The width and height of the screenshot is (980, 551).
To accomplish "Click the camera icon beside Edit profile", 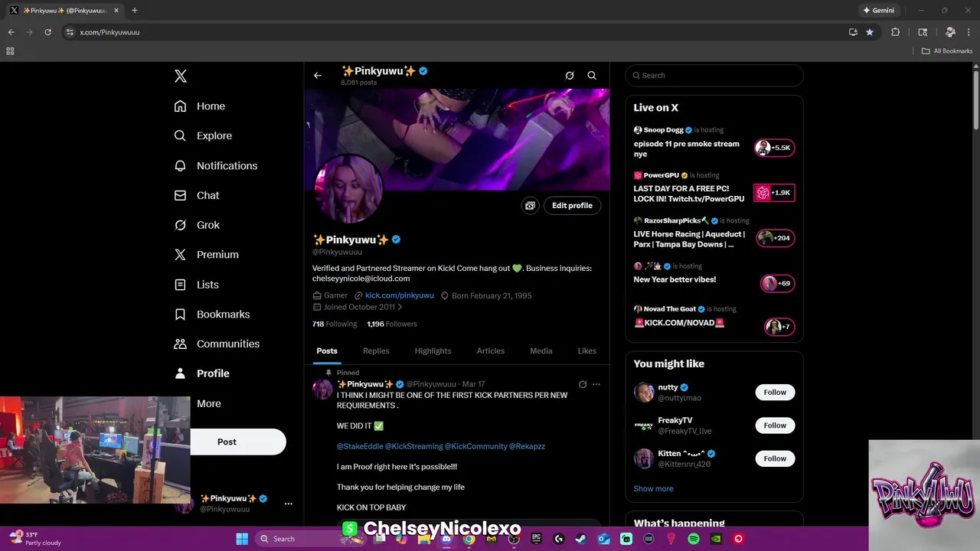I will tap(530, 206).
